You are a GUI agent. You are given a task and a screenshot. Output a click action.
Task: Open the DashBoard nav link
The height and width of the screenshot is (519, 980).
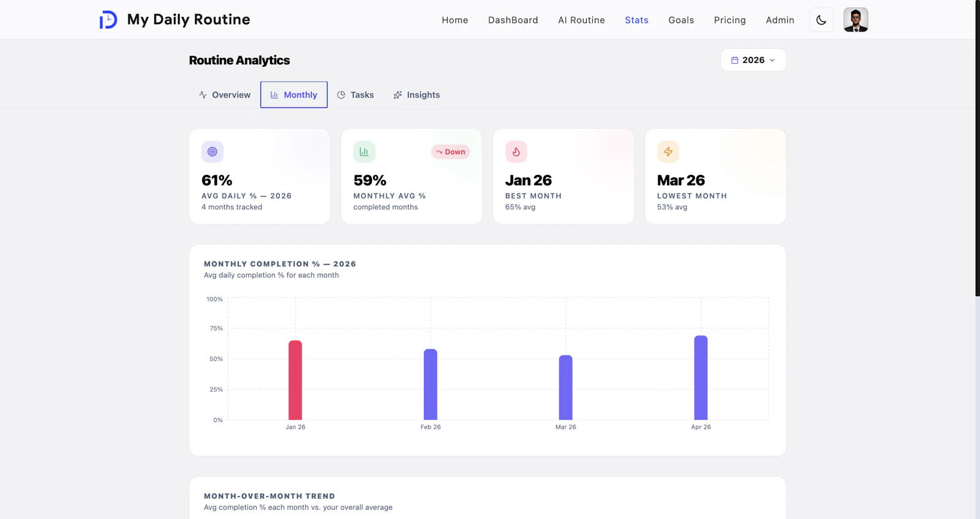513,20
